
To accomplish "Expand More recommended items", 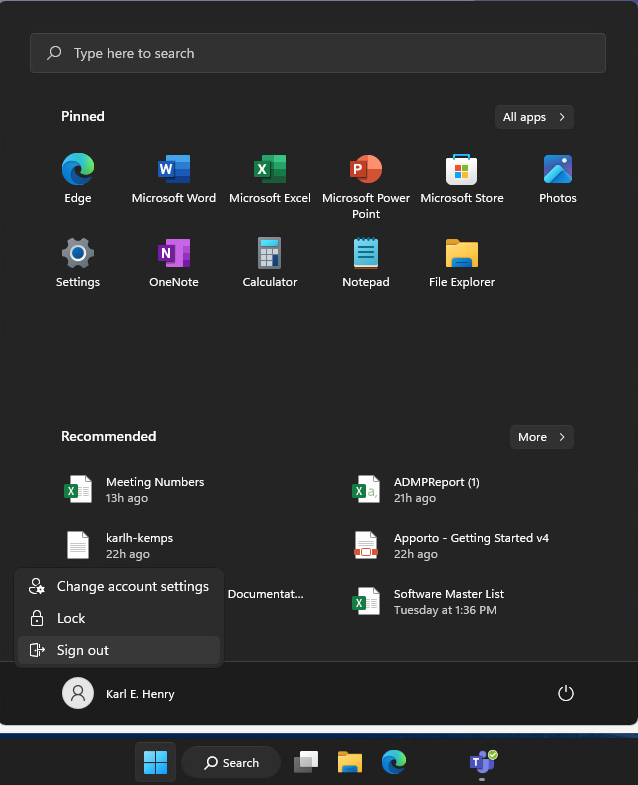I will tap(542, 437).
